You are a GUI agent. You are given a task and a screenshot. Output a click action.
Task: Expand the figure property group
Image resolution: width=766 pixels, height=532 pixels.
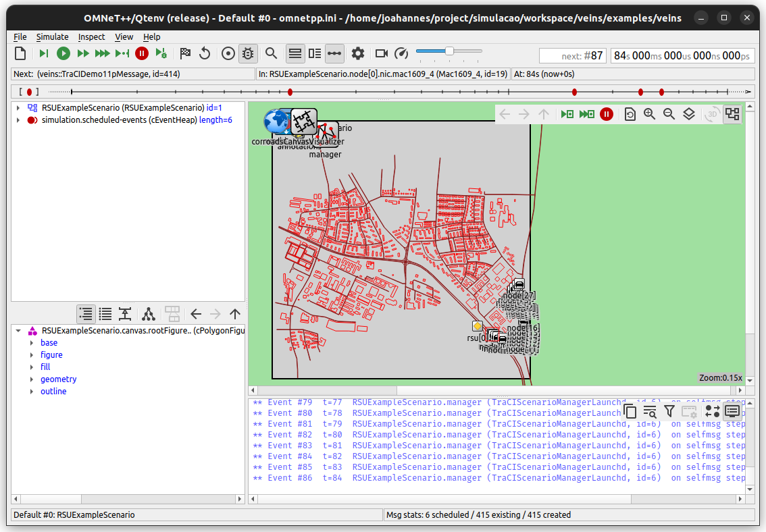(32, 355)
